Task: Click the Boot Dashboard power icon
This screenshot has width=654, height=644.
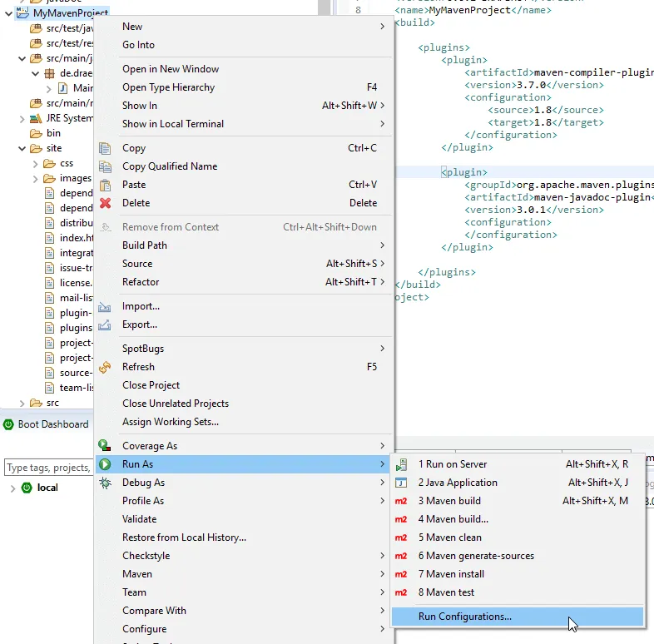Action: click(x=9, y=424)
